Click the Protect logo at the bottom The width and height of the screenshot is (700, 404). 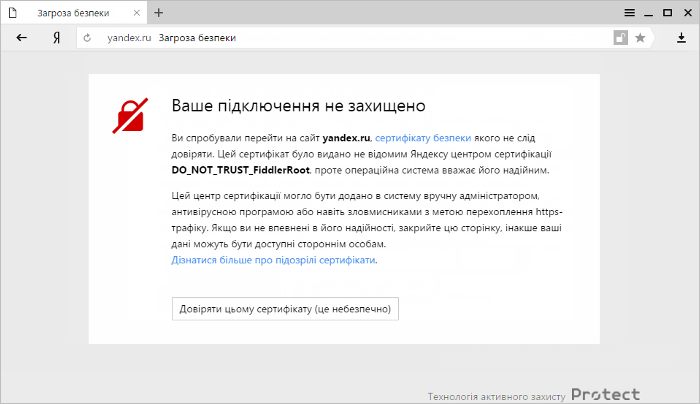pos(605,395)
